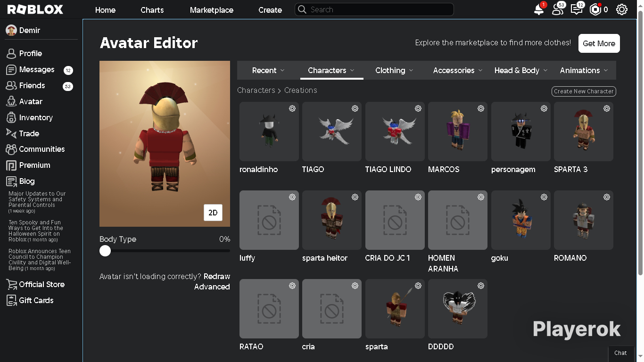This screenshot has height=362, width=644.
Task: Open Create in top navigation
Action: click(270, 10)
